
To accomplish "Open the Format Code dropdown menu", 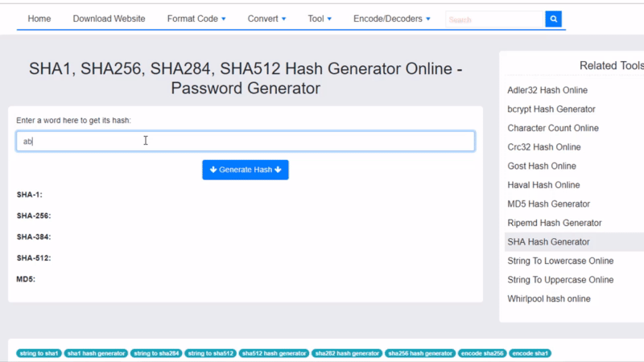I will [196, 19].
